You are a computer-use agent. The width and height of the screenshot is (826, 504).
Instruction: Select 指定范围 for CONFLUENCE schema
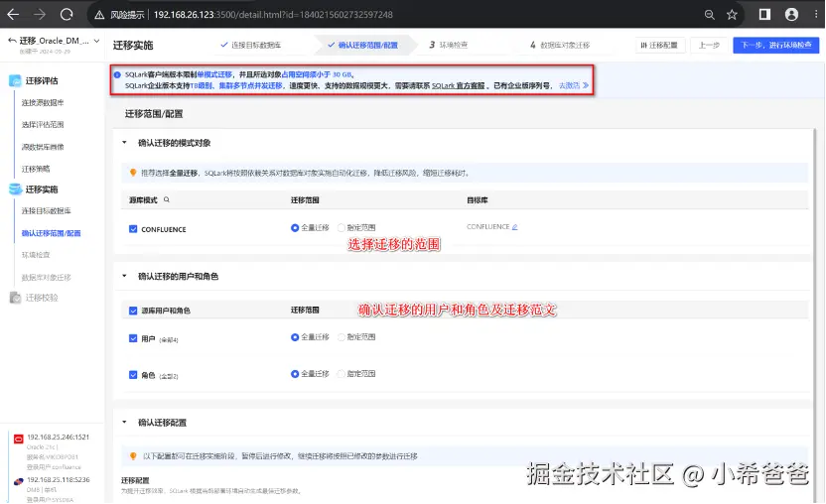356,227
